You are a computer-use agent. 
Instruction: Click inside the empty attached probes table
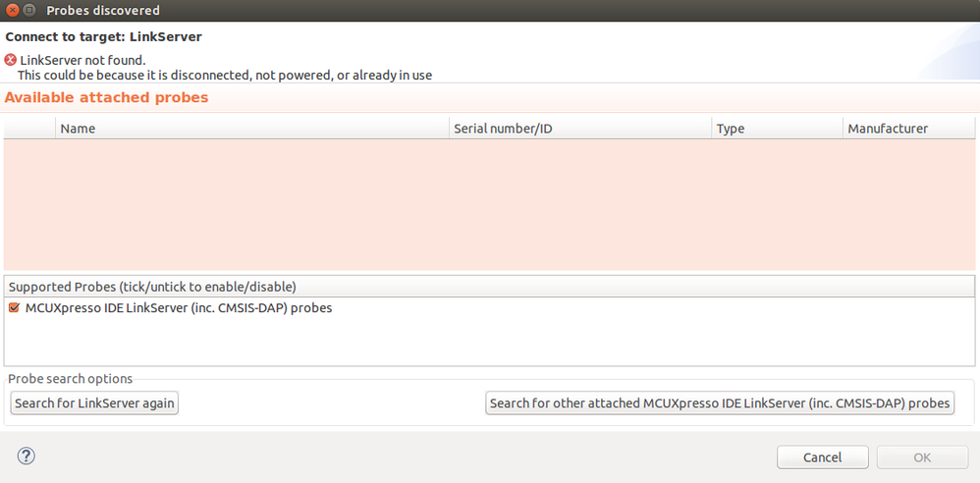489,204
